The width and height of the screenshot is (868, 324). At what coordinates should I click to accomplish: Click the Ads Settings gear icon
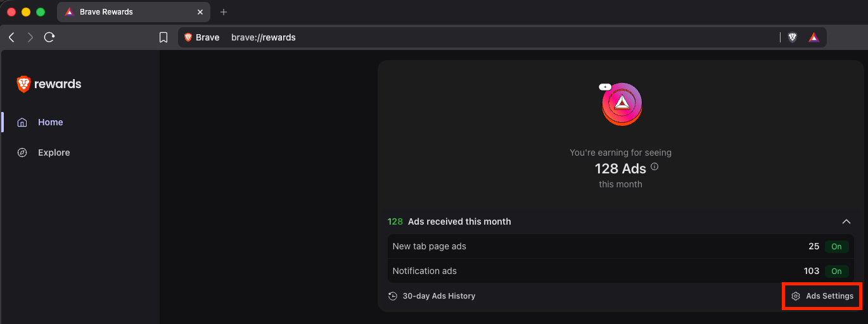796,296
